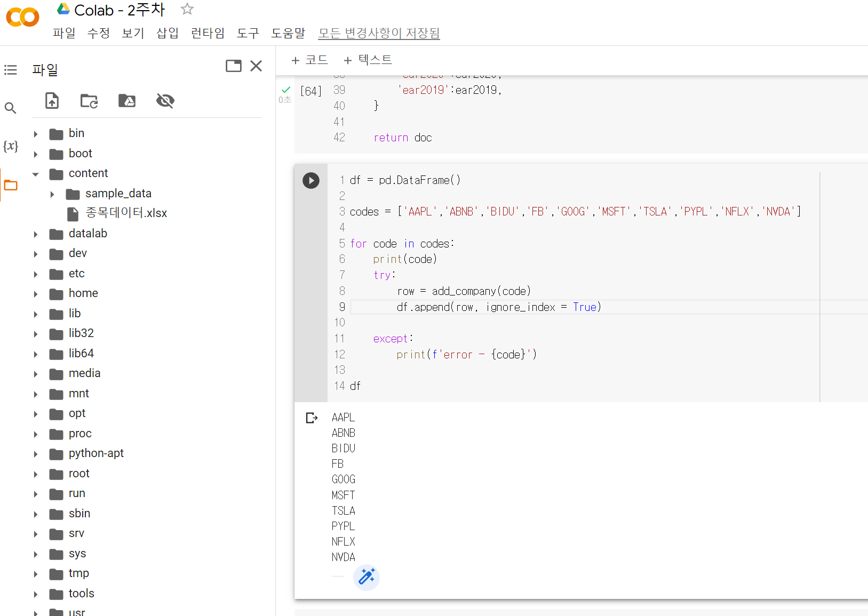Image resolution: width=868 pixels, height=616 pixels.
Task: Toggle show hidden files eye icon
Action: click(165, 100)
